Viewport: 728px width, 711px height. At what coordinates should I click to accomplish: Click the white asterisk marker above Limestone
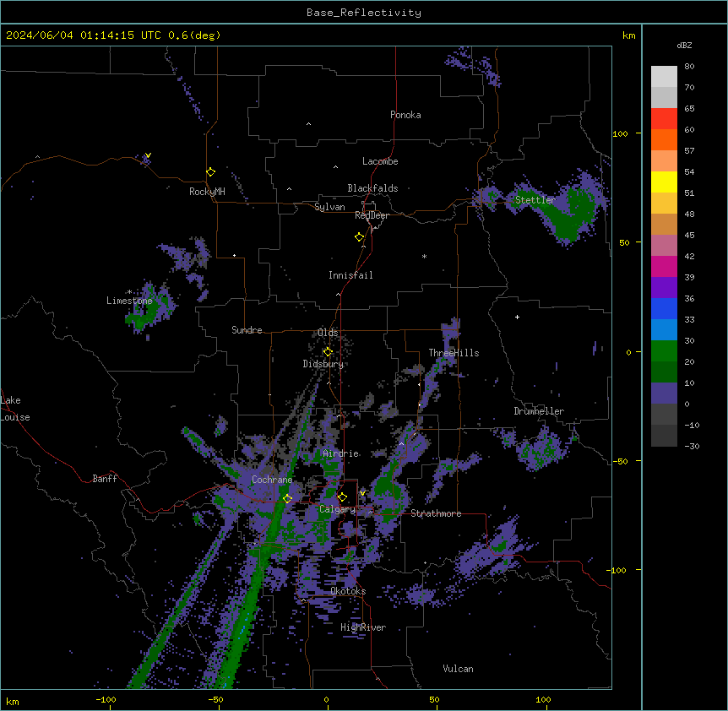click(x=129, y=292)
